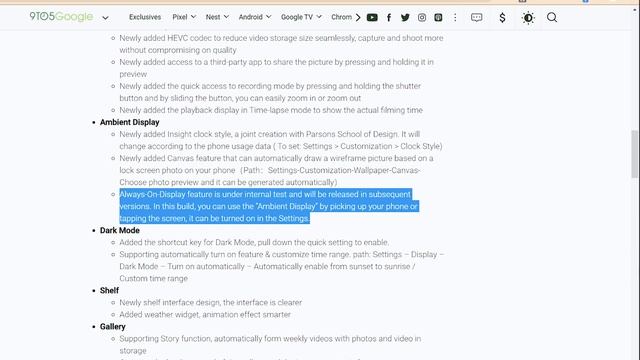Screen dimensions: 640x360
Task: Click 'Newly added HEVC codec' bullet text
Action: tap(281, 44)
